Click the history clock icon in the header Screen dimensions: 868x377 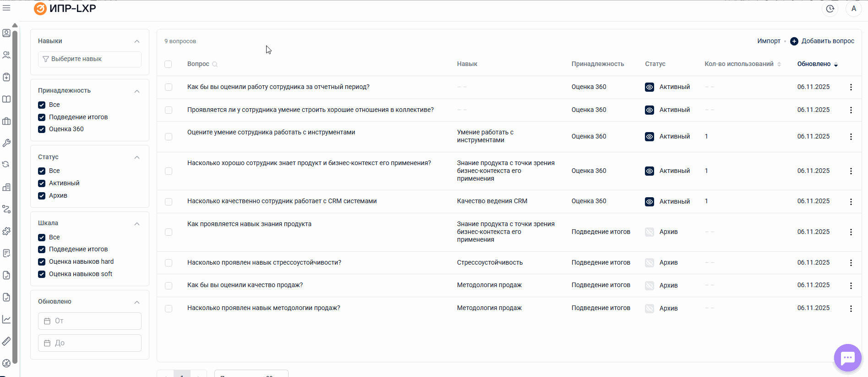click(830, 9)
